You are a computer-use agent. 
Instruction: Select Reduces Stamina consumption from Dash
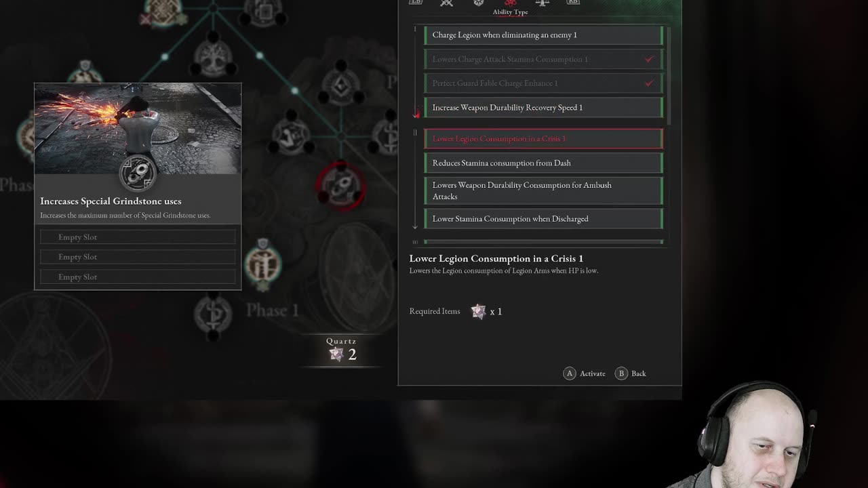point(544,163)
